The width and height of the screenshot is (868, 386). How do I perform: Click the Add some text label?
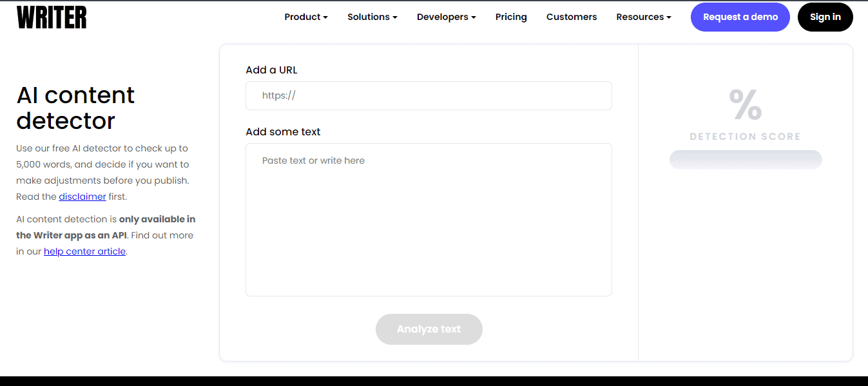tap(283, 132)
